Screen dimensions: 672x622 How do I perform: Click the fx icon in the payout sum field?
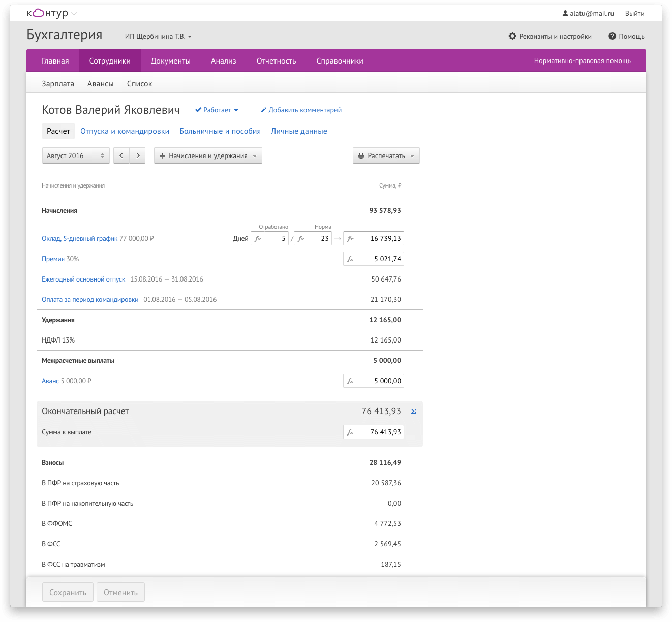(350, 432)
